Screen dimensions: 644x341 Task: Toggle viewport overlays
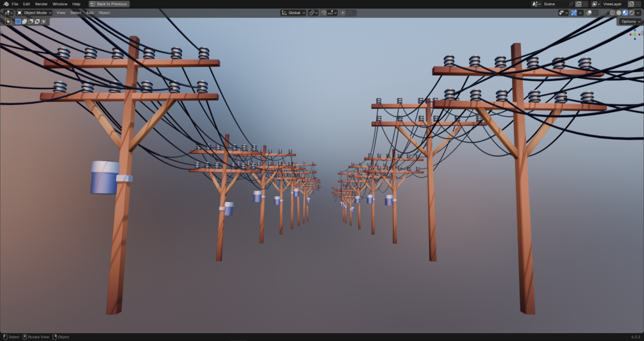click(x=589, y=13)
